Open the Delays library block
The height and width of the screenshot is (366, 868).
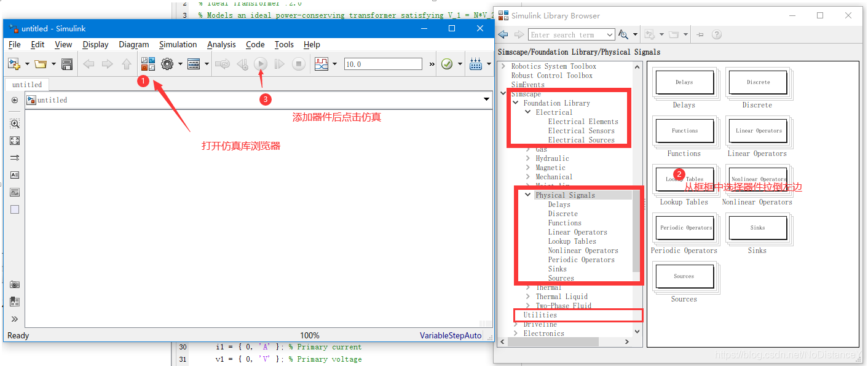(684, 82)
